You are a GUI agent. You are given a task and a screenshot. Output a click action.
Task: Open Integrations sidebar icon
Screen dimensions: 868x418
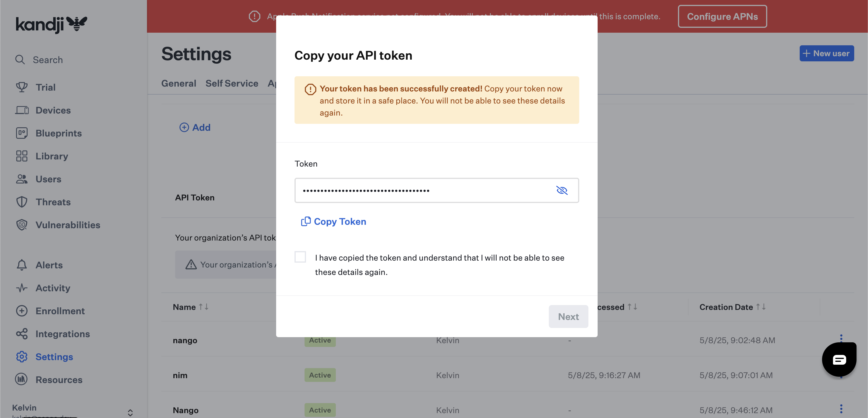22,334
